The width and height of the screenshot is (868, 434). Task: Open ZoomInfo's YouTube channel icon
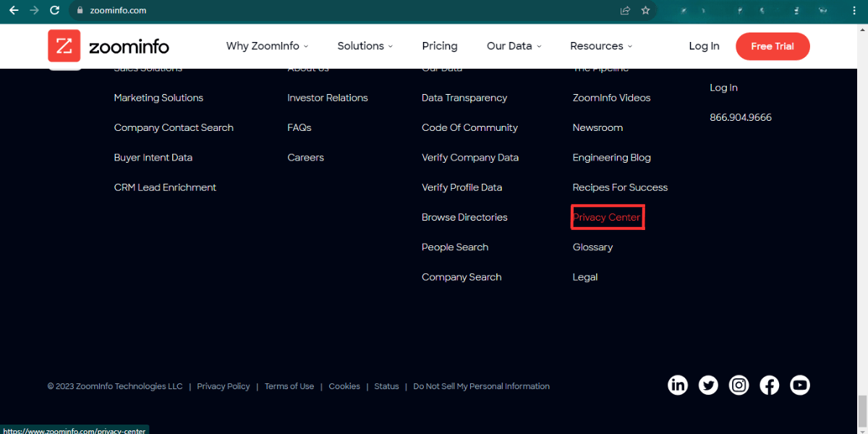point(799,386)
